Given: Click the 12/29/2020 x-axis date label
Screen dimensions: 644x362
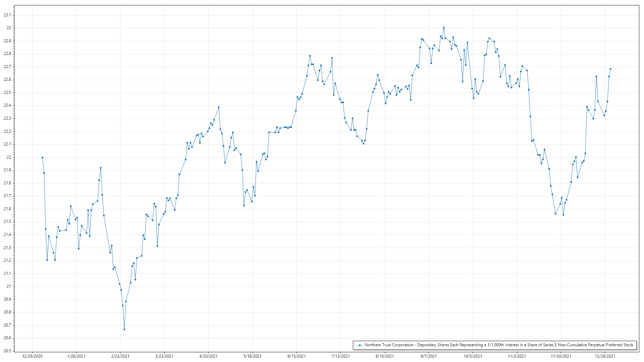Looking at the screenshot, I should tap(32, 356).
